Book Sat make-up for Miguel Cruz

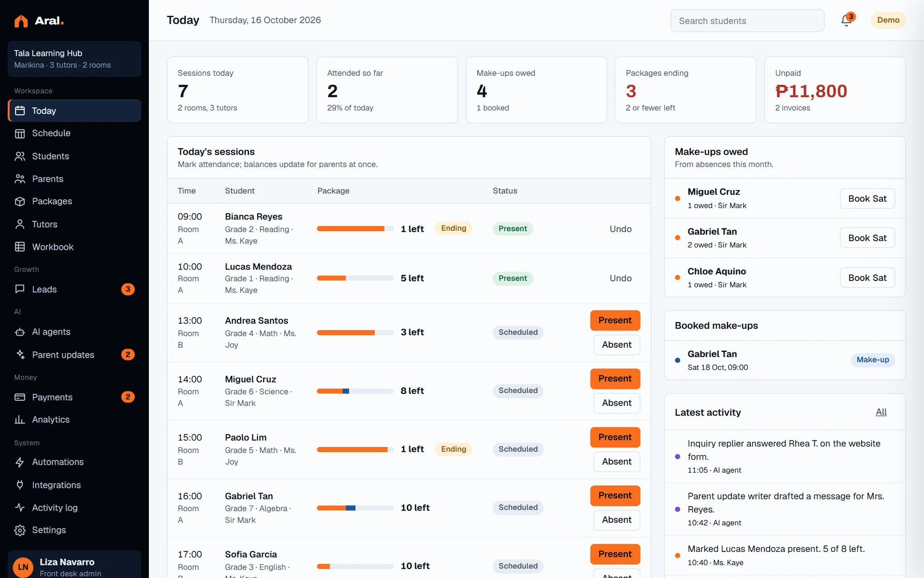[x=867, y=199]
